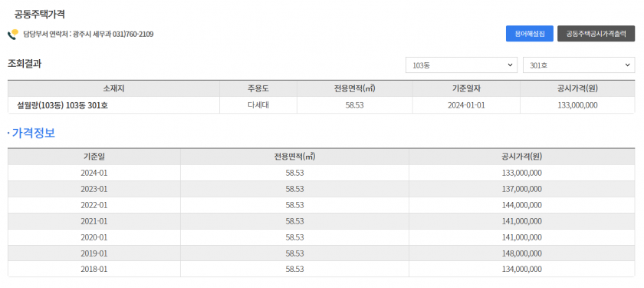644x288 pixels.
Task: Click the 144,000,000 price for 2022-01
Action: tap(521, 205)
